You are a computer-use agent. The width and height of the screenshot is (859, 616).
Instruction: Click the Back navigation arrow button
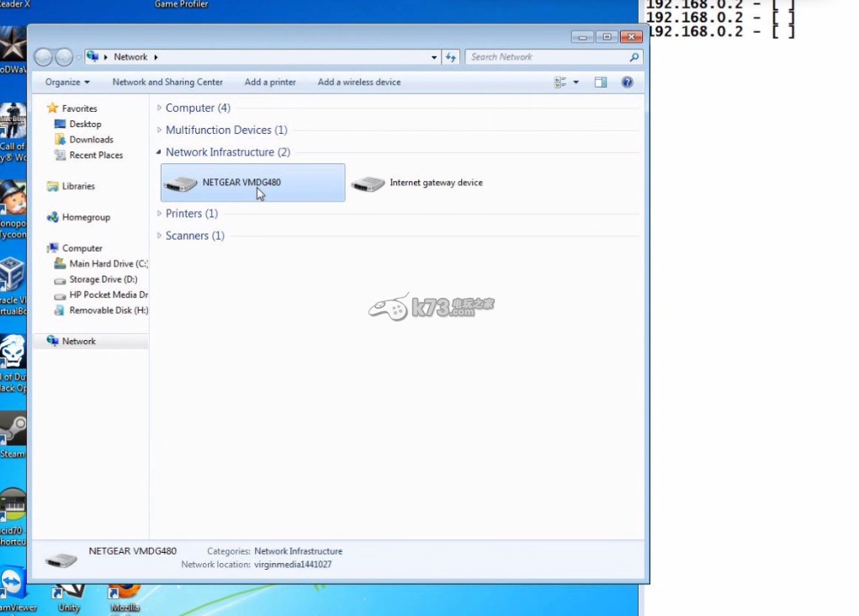[44, 57]
